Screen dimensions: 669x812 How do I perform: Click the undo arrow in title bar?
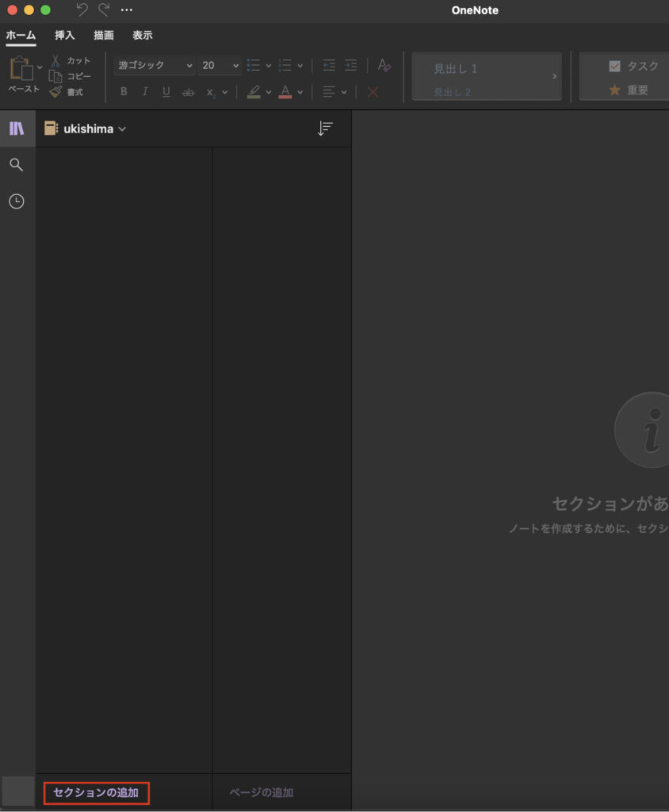pyautogui.click(x=82, y=10)
